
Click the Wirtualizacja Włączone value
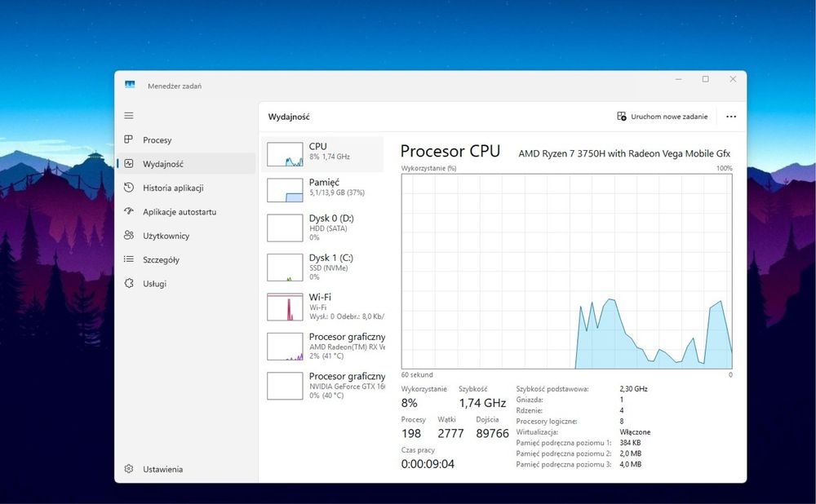tap(635, 431)
